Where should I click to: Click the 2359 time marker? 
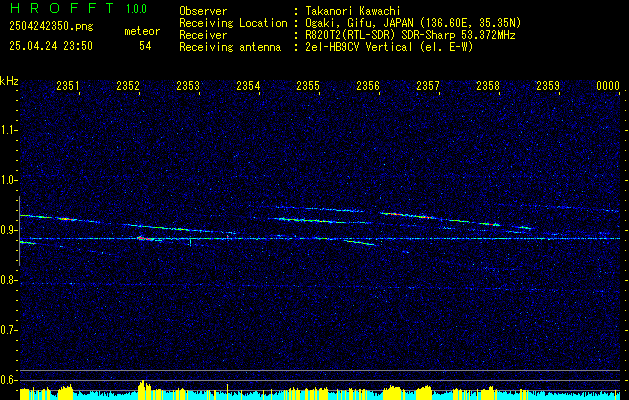coord(548,85)
